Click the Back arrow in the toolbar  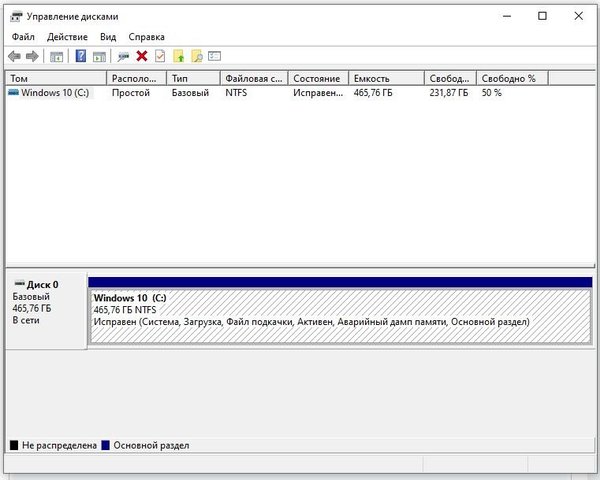click(14, 56)
